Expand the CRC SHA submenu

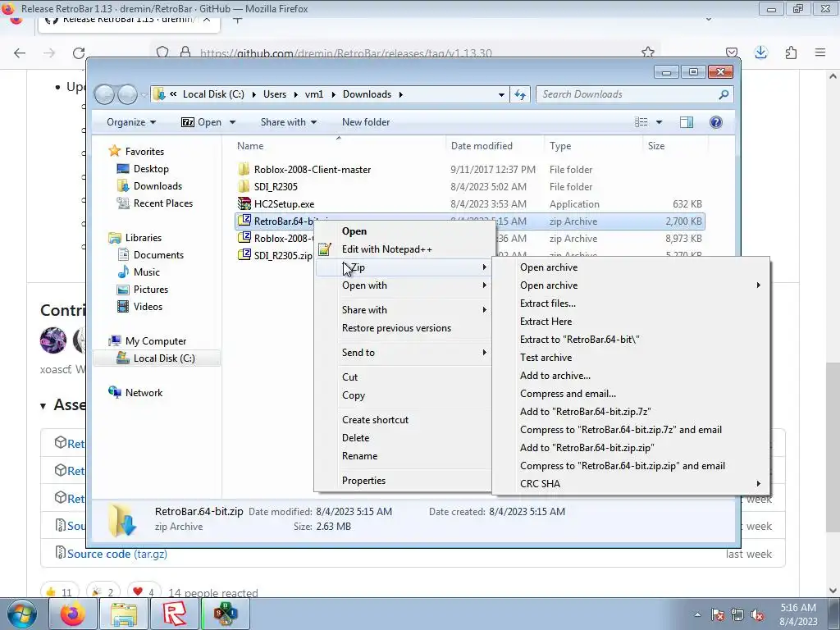point(631,484)
